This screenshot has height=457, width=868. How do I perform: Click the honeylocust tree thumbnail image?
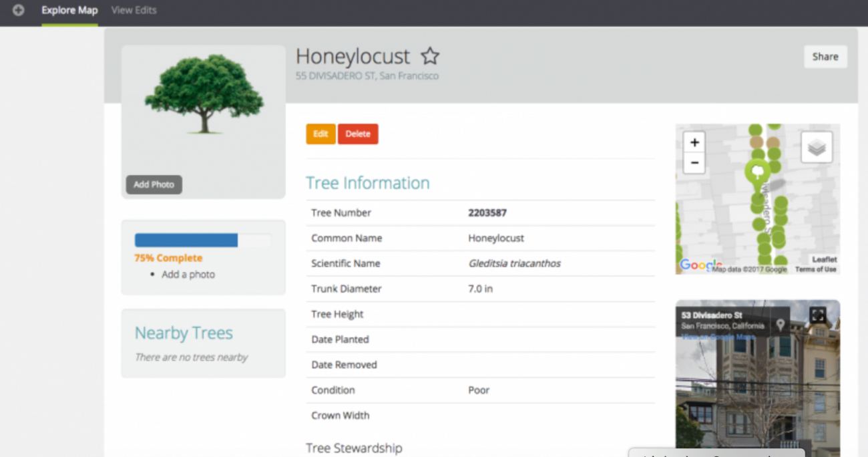pos(204,94)
